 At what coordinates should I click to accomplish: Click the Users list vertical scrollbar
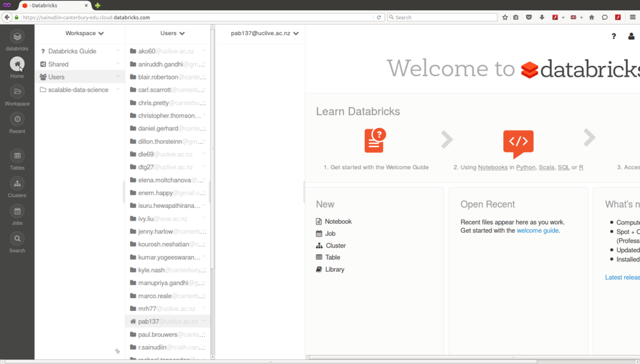tap(212, 149)
